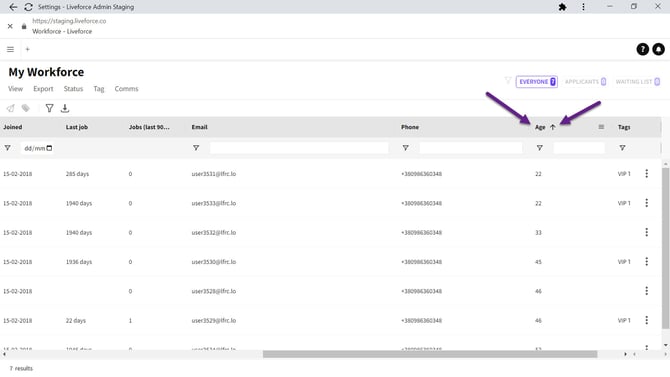Open Age column menu icon

click(x=601, y=127)
